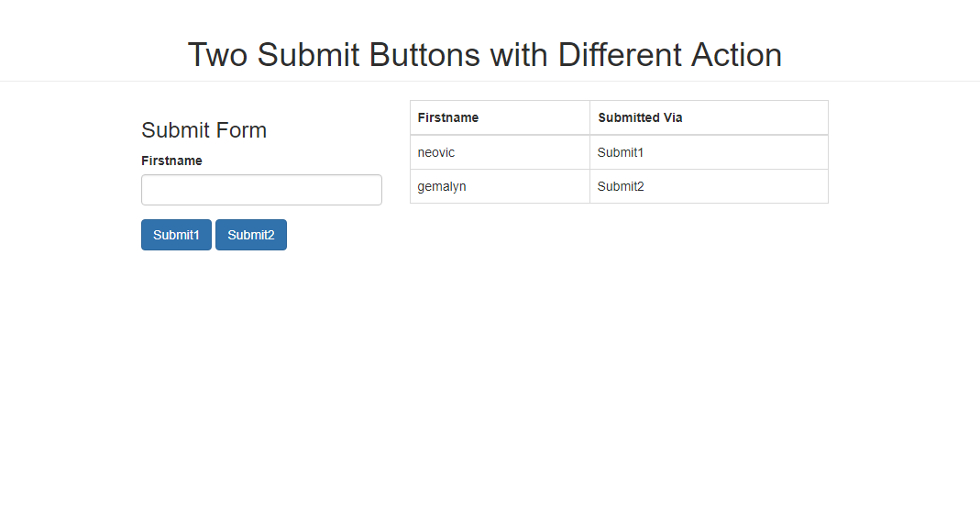The image size is (980, 521).
Task: Click the blue Submit1 button
Action: (176, 235)
